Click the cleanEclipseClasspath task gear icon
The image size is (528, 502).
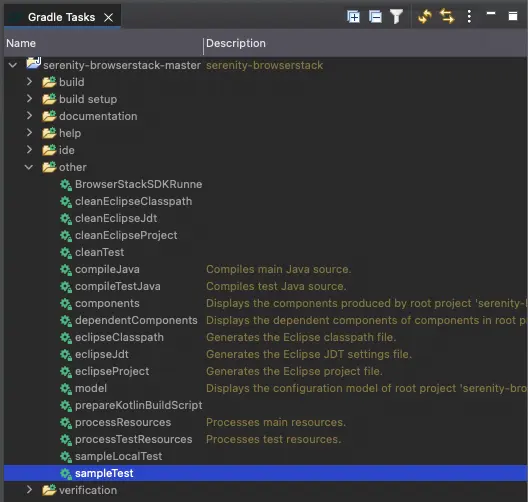66,202
